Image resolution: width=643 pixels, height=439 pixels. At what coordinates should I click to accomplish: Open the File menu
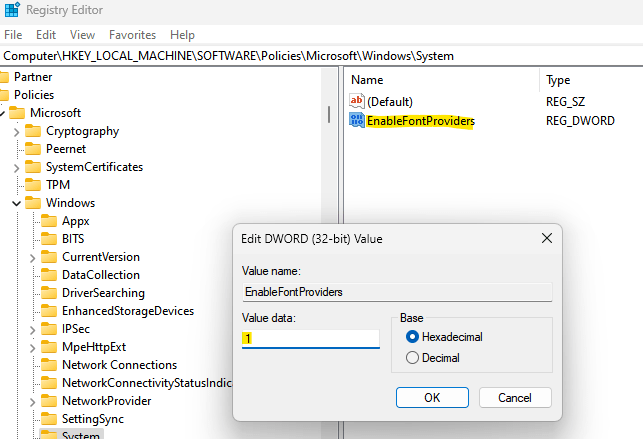coord(13,35)
